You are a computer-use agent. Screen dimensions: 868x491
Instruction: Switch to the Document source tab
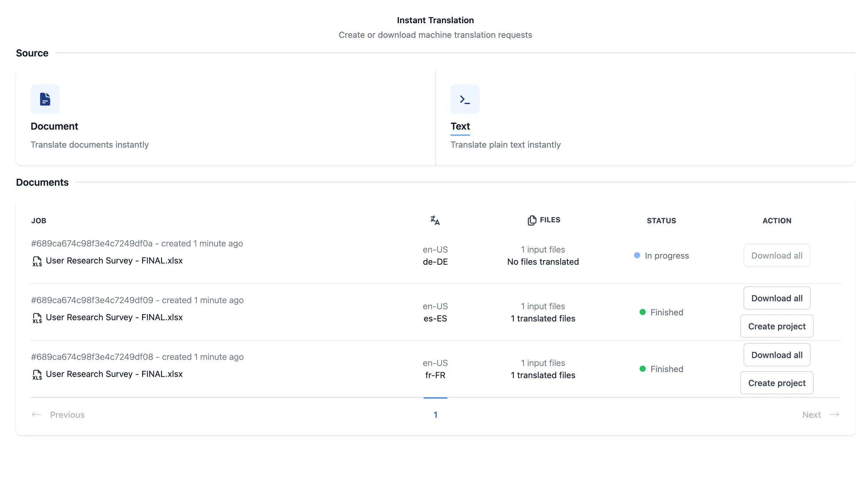[x=54, y=126]
